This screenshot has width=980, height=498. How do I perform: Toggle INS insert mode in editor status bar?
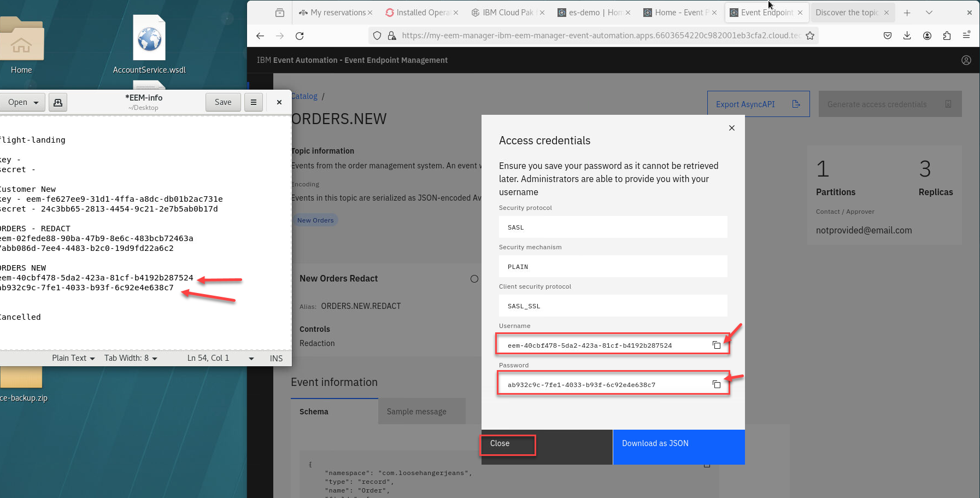click(x=276, y=358)
